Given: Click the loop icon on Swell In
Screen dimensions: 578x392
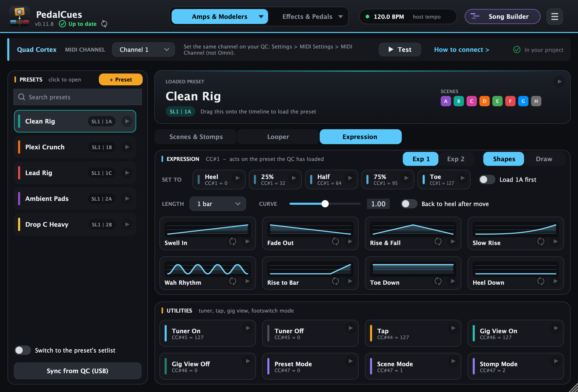Looking at the screenshot, I should pyautogui.click(x=233, y=242).
